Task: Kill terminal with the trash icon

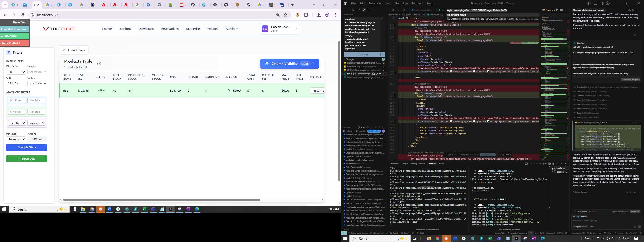Action: click(553, 164)
